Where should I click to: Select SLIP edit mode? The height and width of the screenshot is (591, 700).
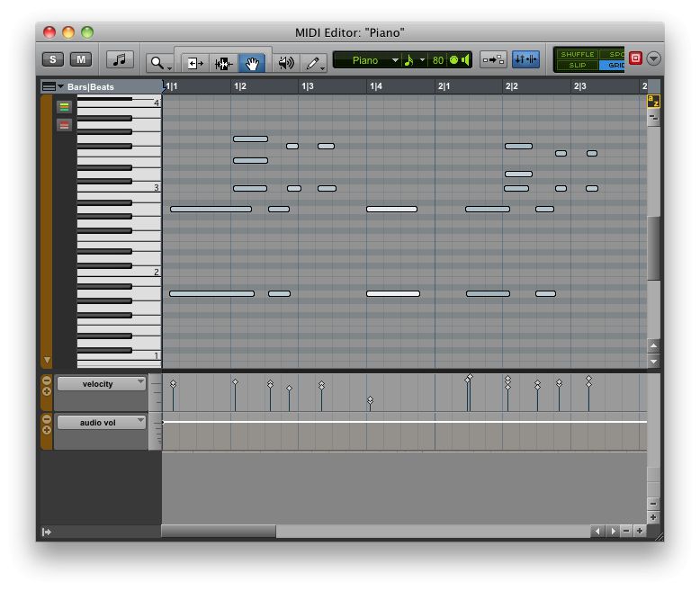(577, 66)
